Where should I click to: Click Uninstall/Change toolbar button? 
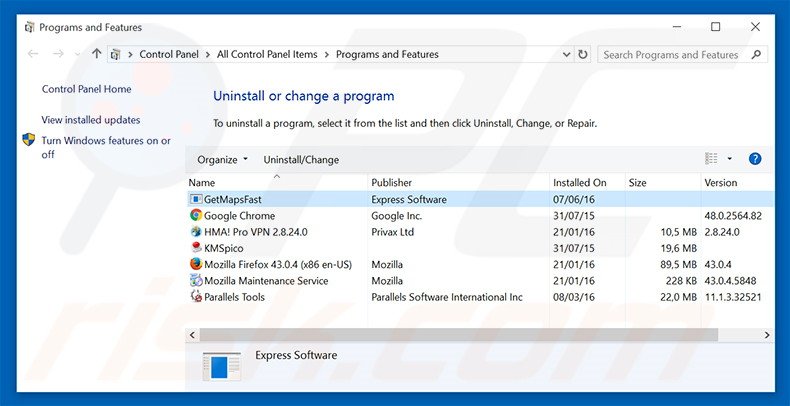[x=301, y=160]
